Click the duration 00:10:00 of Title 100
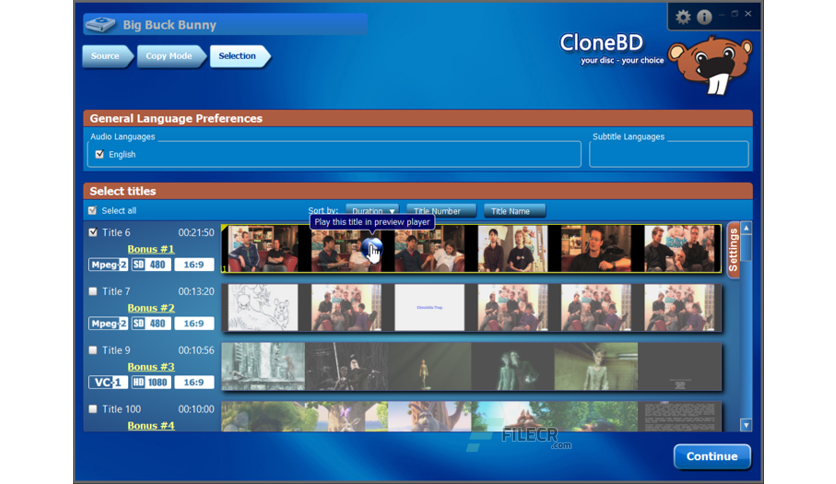The height and width of the screenshot is (484, 836). [x=196, y=409]
